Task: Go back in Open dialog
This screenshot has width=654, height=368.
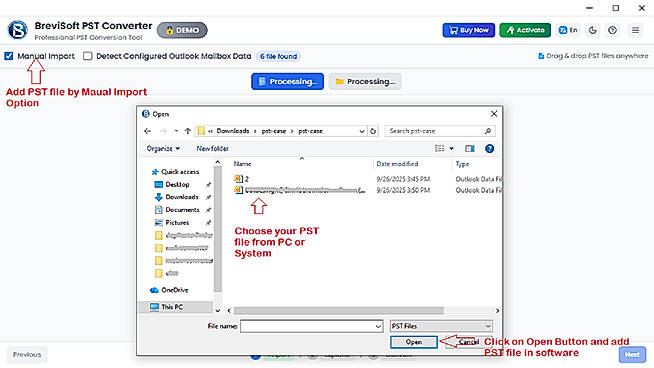Action: [x=148, y=131]
